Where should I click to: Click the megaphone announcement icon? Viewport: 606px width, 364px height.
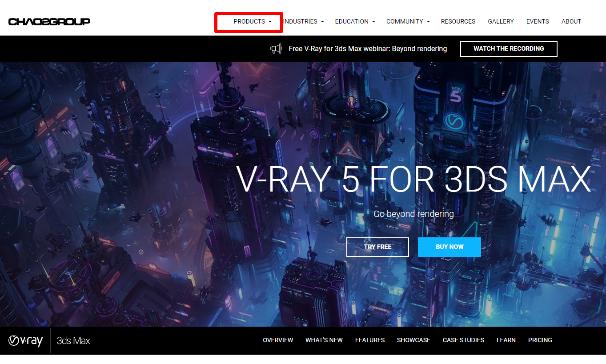click(276, 48)
